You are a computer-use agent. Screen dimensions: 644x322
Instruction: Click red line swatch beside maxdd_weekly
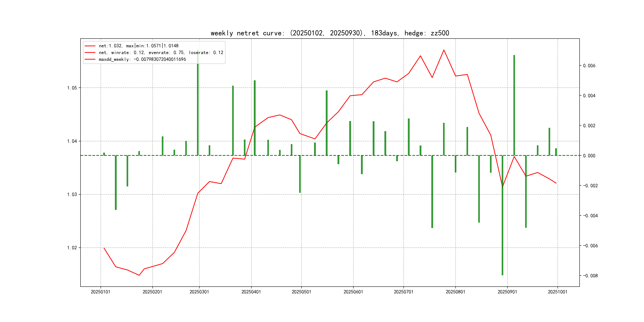pyautogui.click(x=90, y=59)
